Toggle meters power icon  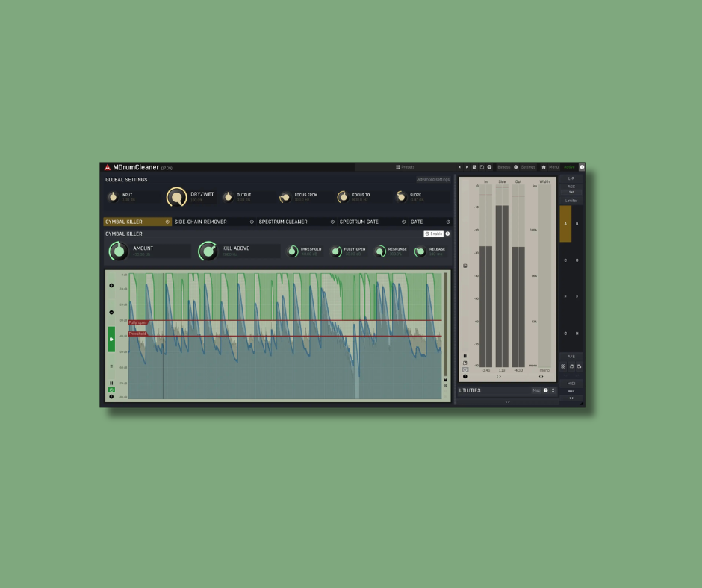click(465, 369)
